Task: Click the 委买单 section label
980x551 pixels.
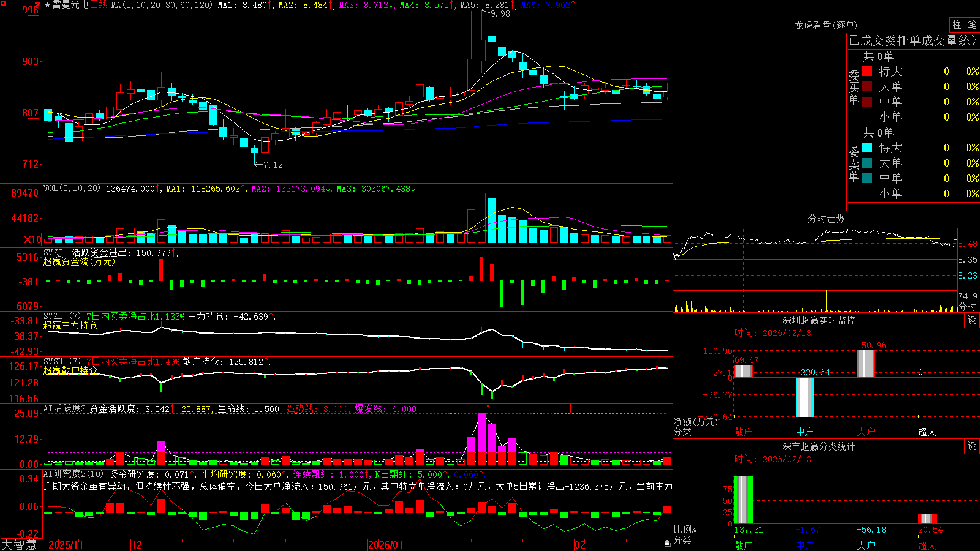Action: (854, 88)
